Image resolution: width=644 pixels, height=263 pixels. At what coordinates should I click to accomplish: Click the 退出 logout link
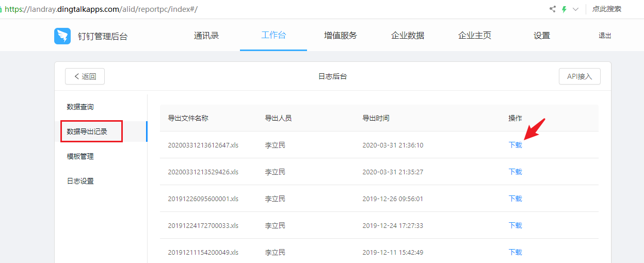coord(605,36)
